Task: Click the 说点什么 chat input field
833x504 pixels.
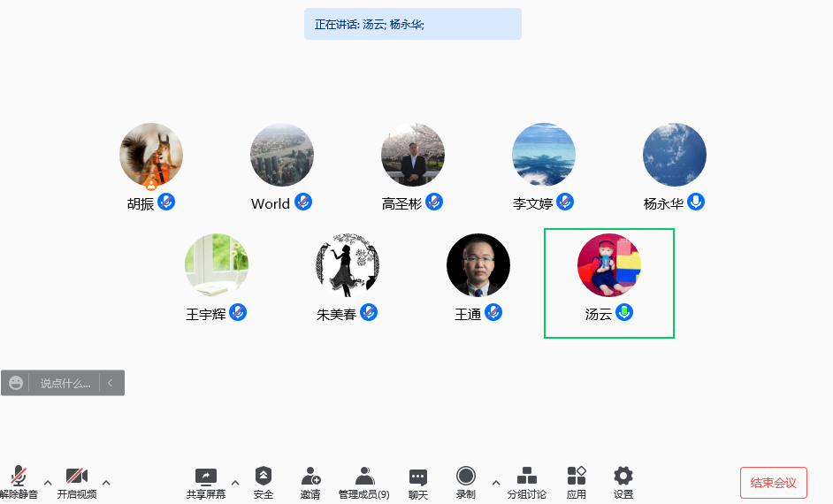Action: pyautogui.click(x=65, y=383)
